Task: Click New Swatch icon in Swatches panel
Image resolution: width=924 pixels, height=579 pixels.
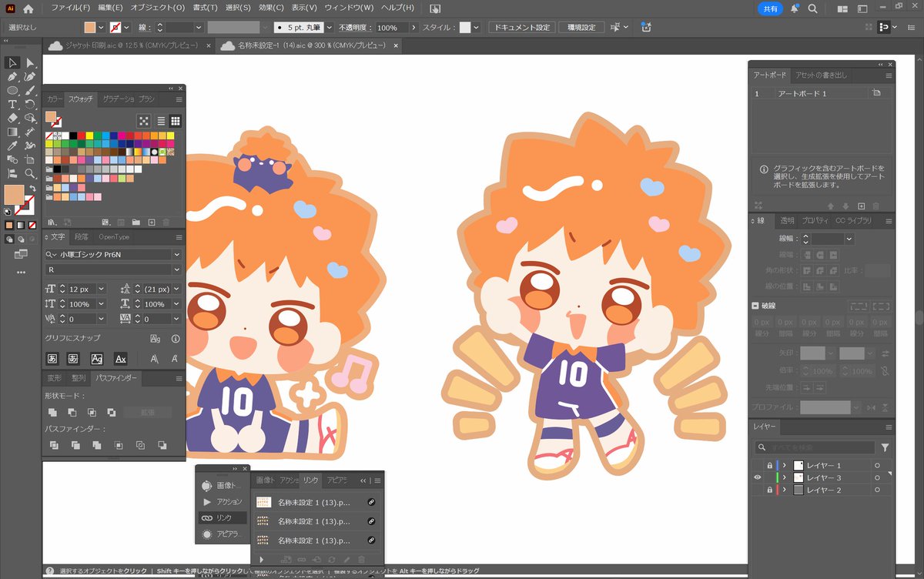Action: coord(152,222)
